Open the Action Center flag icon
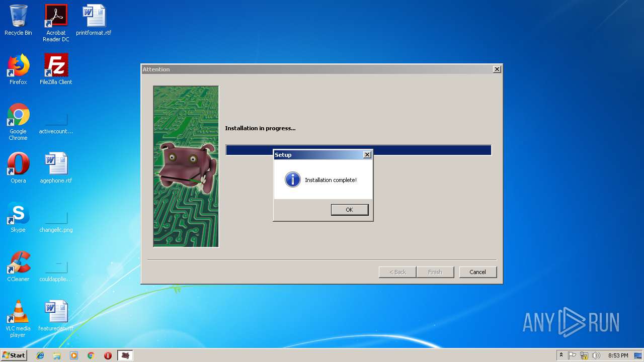The image size is (644, 362). pyautogui.click(x=572, y=355)
